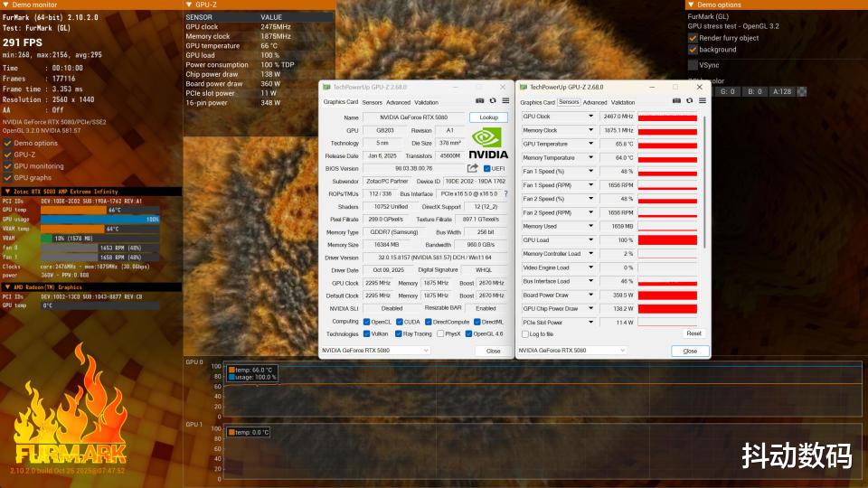Screen dimensions: 868x488
Task: Toggle background checkbox in Demo options
Action: tap(693, 50)
